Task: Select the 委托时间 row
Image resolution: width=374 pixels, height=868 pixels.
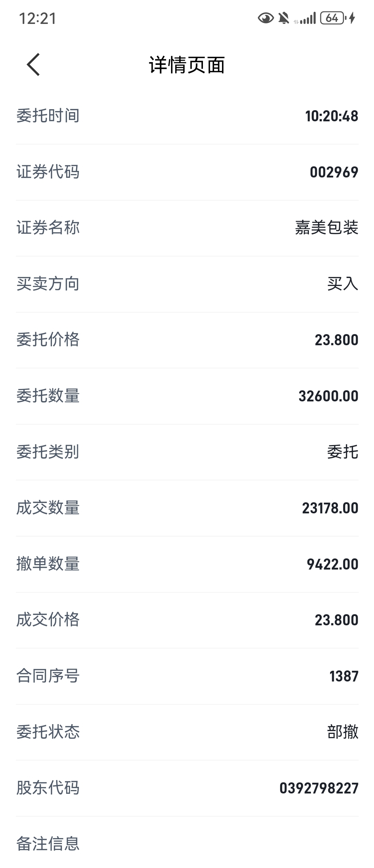Action: point(187,116)
